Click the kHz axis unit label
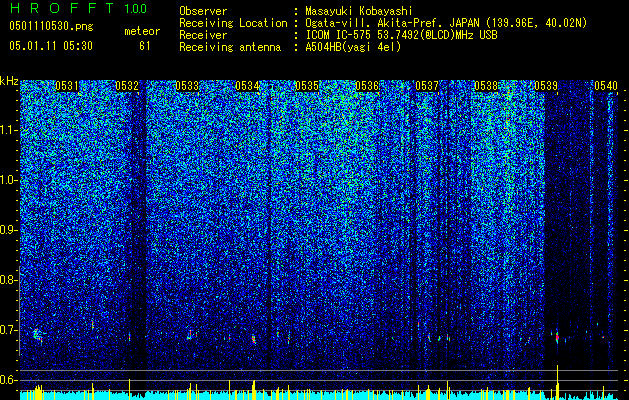The image size is (629, 400). 9,81
